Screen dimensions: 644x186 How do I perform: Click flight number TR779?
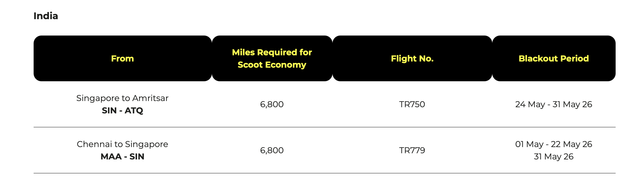coord(412,150)
